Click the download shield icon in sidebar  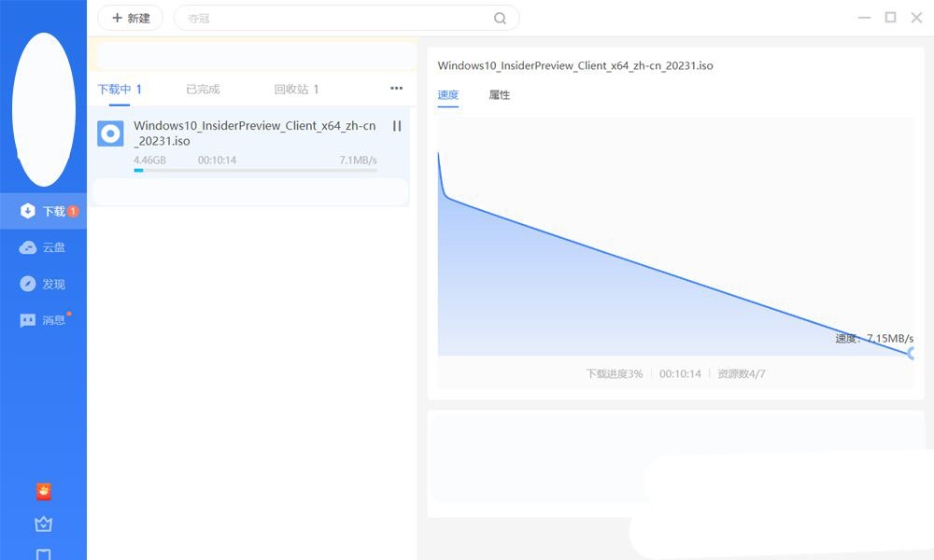pyautogui.click(x=27, y=211)
